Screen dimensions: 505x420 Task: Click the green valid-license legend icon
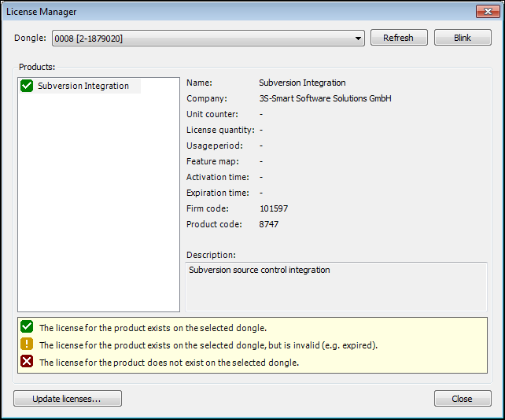(27, 326)
